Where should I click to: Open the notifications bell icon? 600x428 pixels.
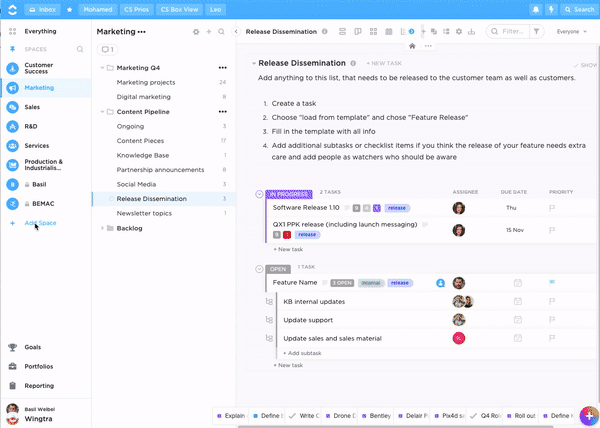click(536, 9)
